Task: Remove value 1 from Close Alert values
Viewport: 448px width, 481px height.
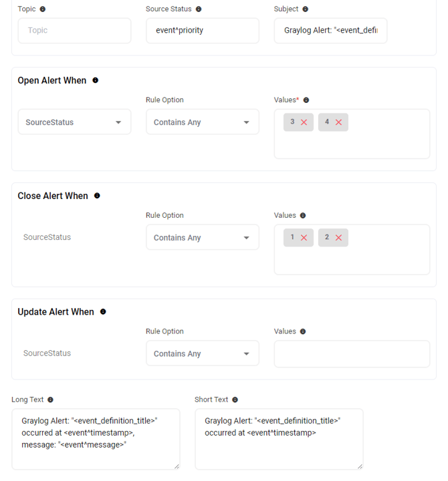Action: point(304,238)
